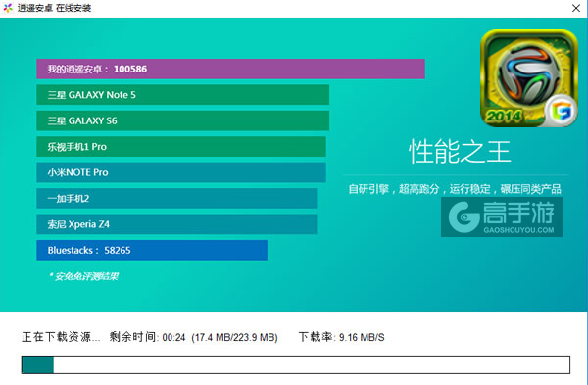This screenshot has width=588, height=385.
Task: Click the 逍遥安卓 在线安装 window title
Action: click(54, 8)
